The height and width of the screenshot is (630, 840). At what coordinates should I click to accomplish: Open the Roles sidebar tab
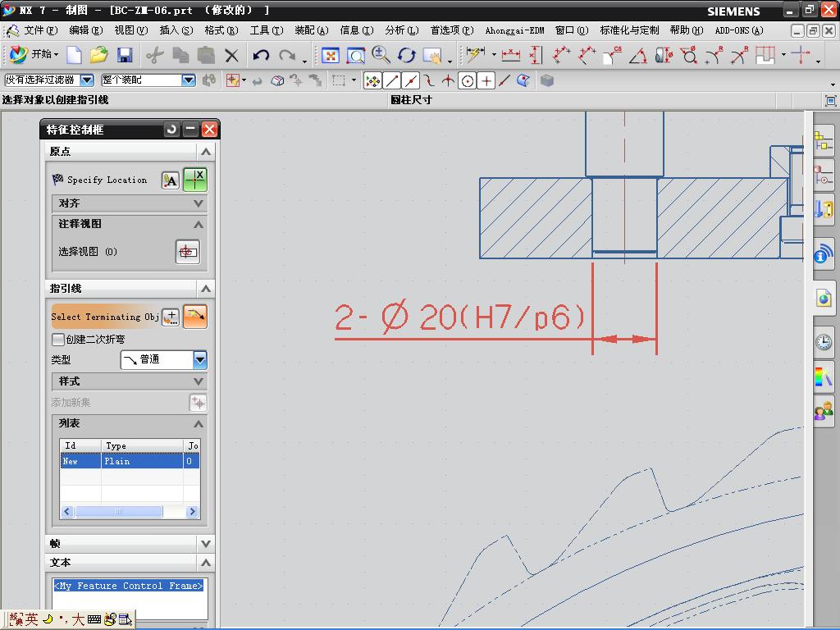pos(824,410)
